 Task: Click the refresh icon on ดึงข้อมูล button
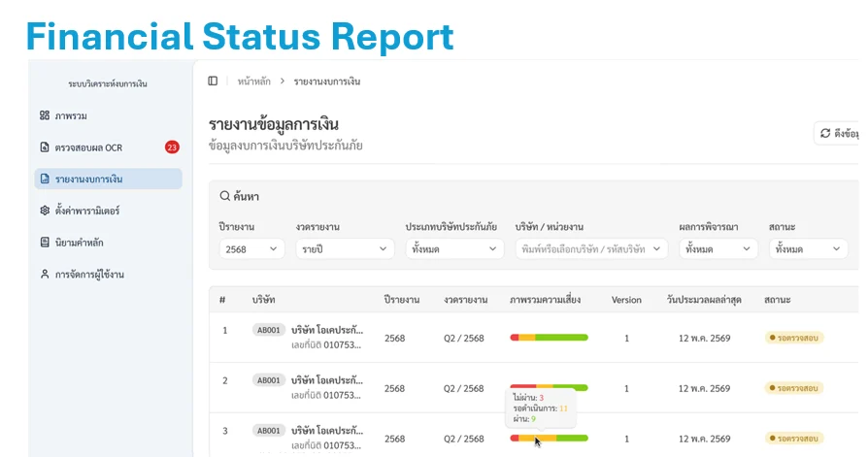825,133
